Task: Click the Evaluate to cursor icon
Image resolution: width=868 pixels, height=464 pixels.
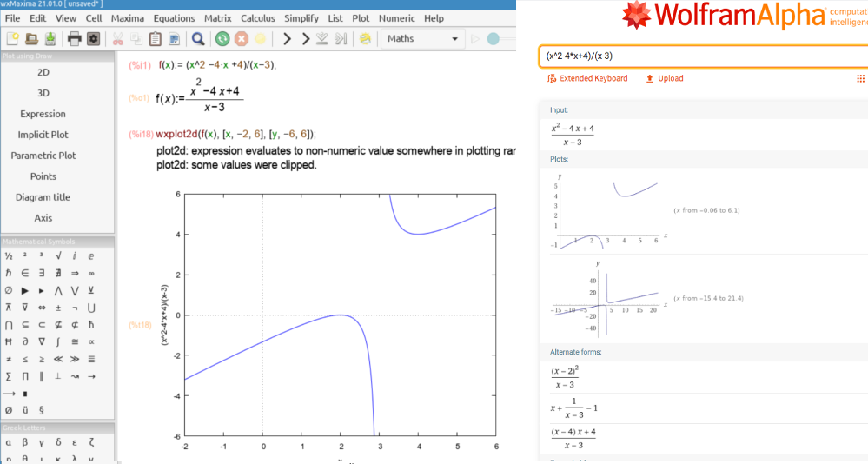Action: (x=322, y=39)
